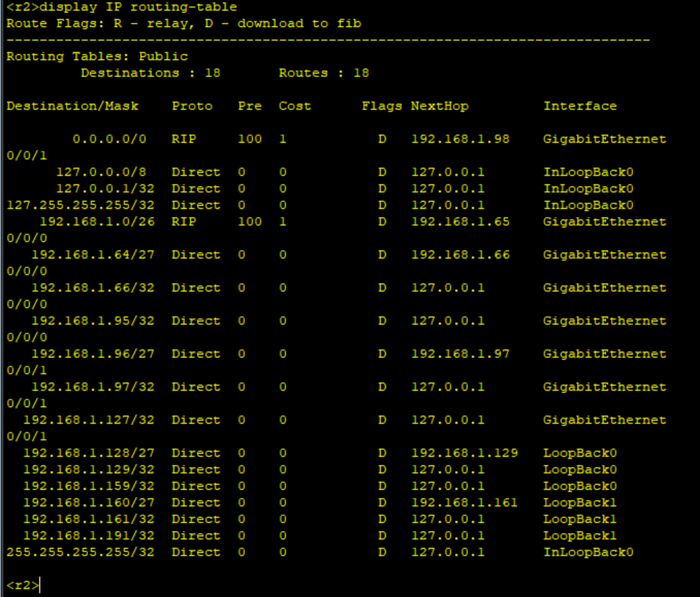Screen dimensions: 700x597
Task: Select destination 192.168.1.127/32
Action: pos(89,420)
